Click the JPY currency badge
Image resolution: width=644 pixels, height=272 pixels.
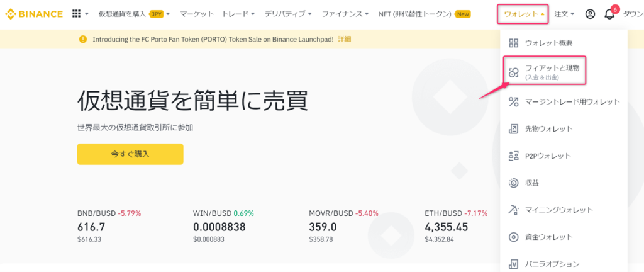(x=156, y=14)
